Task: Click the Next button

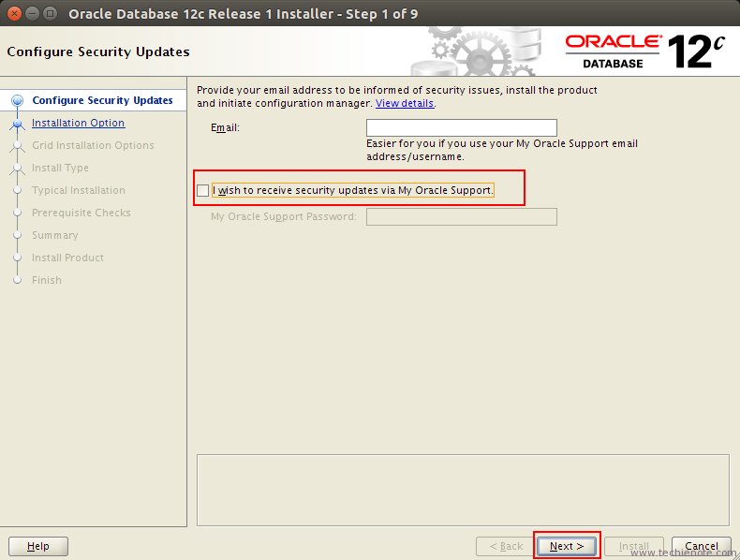Action: [x=567, y=546]
